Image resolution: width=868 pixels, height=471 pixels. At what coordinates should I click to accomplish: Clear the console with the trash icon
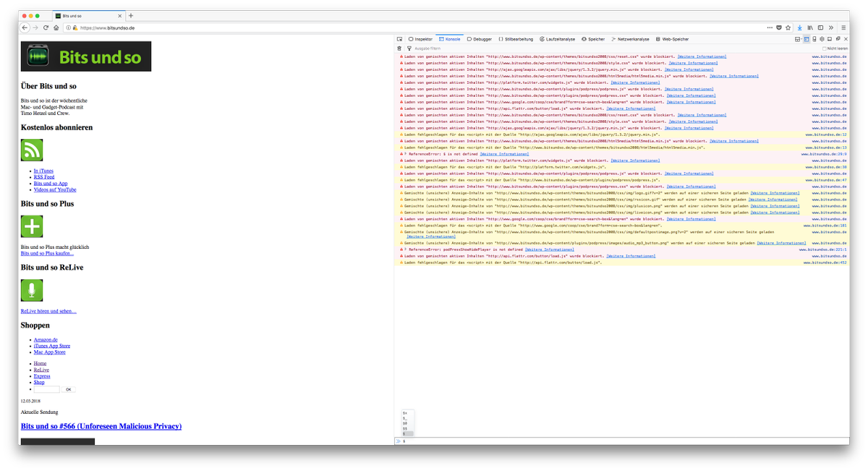(x=399, y=48)
